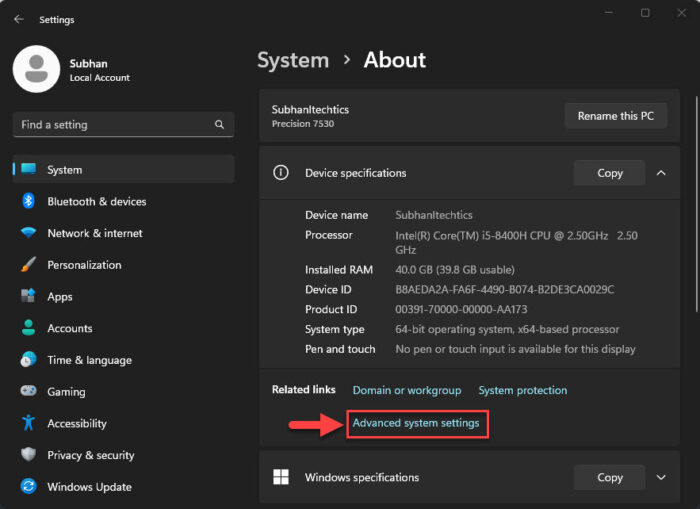The width and height of the screenshot is (700, 509).
Task: Open Accounts settings
Action: [x=124, y=328]
